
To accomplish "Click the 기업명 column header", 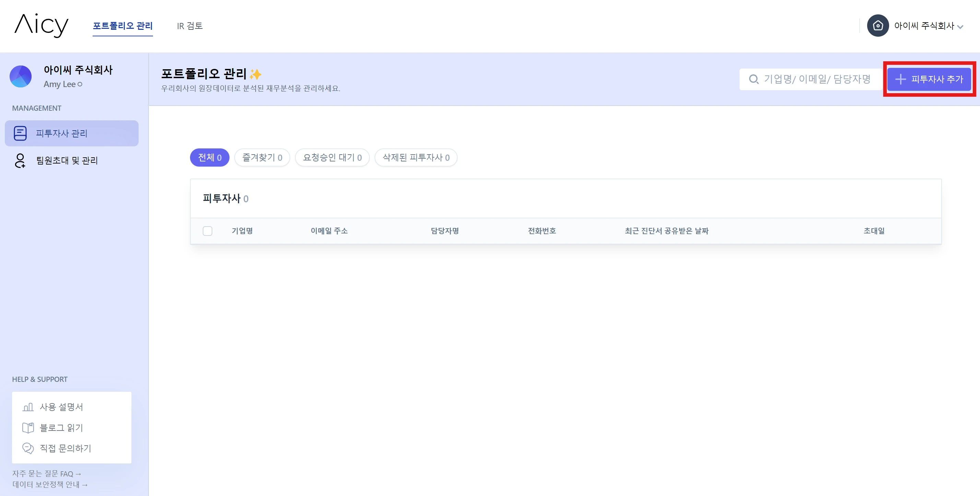I will point(242,231).
